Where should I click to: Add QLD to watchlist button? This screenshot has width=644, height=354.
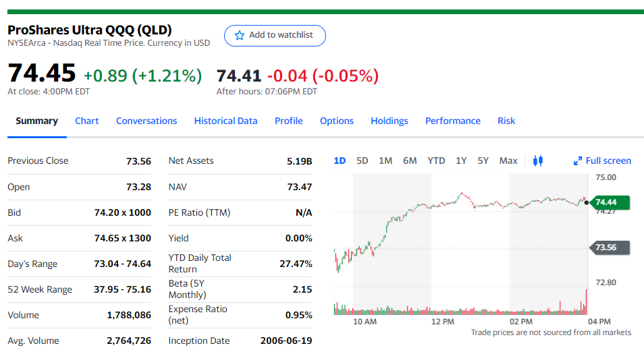pyautogui.click(x=275, y=36)
